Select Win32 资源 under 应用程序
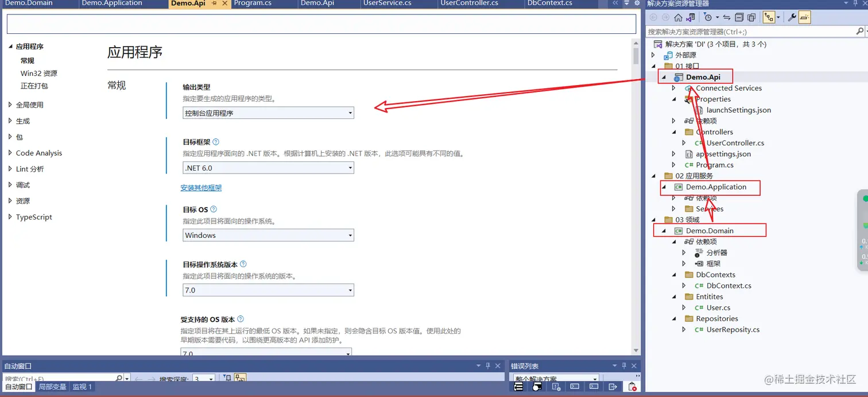Viewport: 868px width, 397px height. click(x=39, y=74)
